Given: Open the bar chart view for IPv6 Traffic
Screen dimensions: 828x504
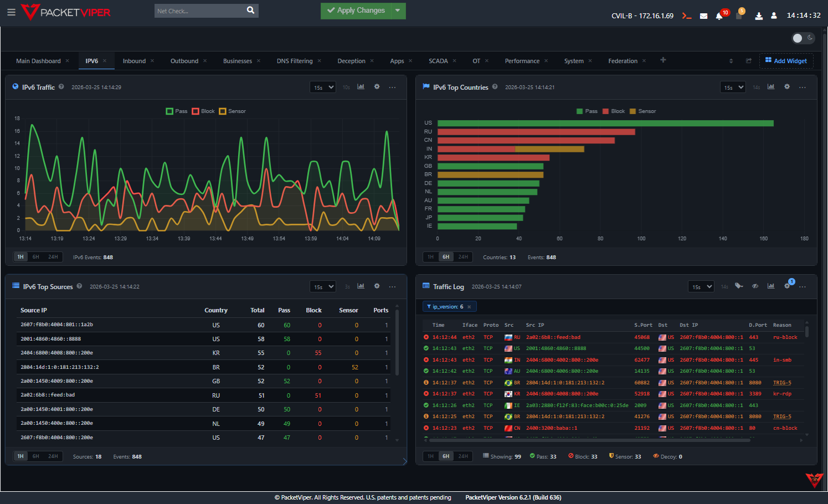Looking at the screenshot, I should pyautogui.click(x=361, y=87).
